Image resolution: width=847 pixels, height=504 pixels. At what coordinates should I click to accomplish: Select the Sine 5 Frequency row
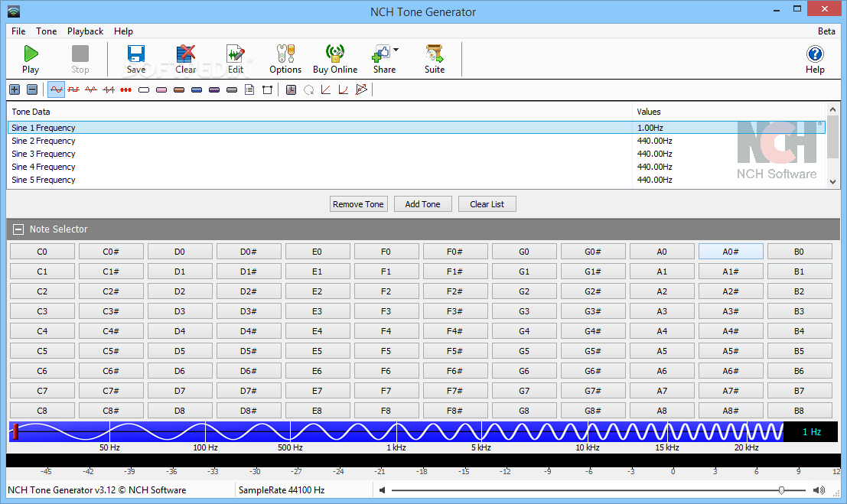tap(416, 180)
